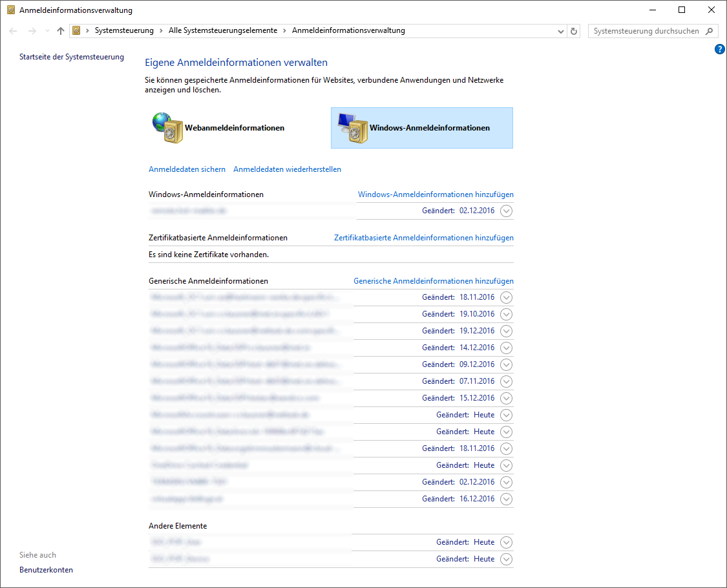The height and width of the screenshot is (588, 727).
Task: Click Anmeldeinformationsverwaltung breadcrumb
Action: [348, 30]
